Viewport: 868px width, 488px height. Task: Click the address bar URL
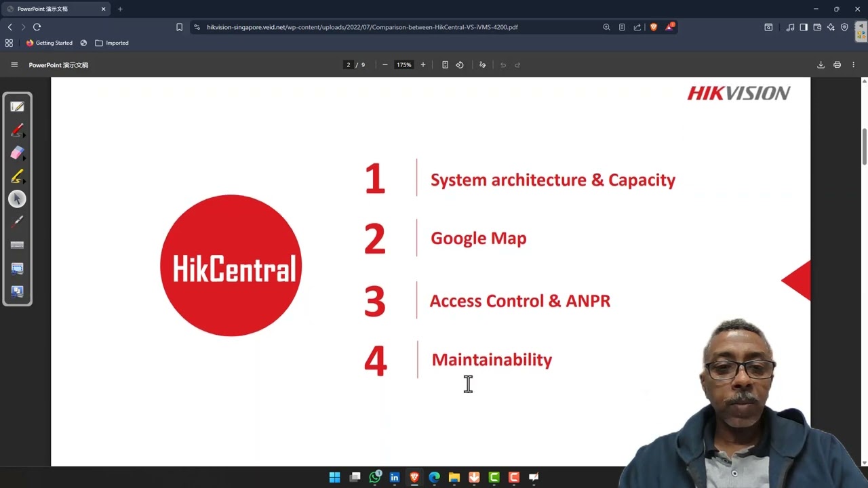pyautogui.click(x=362, y=27)
